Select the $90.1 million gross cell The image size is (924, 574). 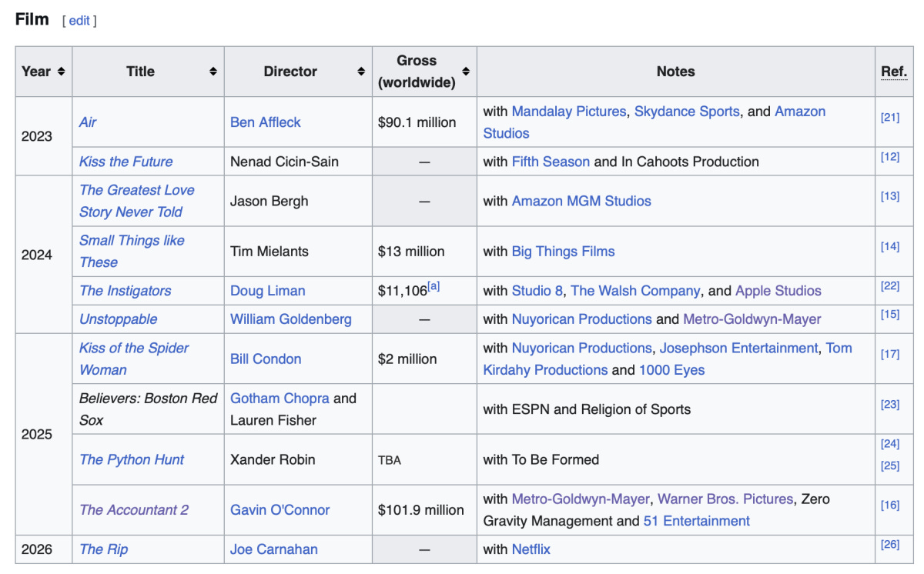coord(424,122)
